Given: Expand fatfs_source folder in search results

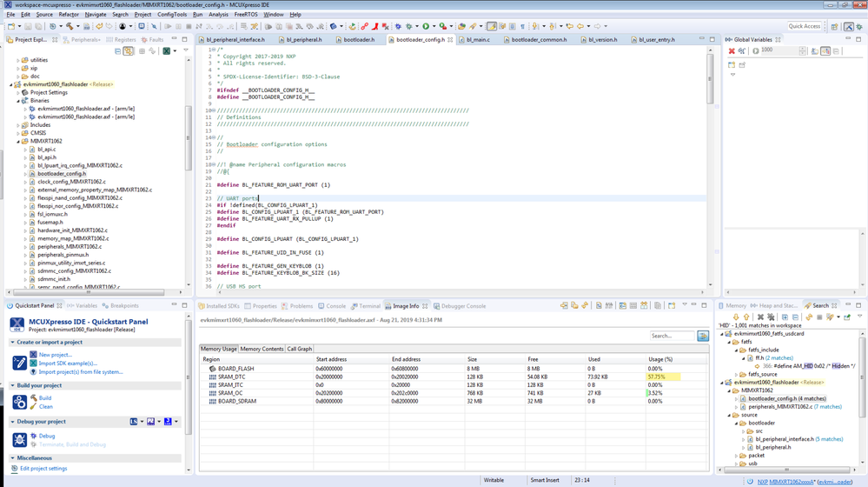Looking at the screenshot, I should [737, 375].
